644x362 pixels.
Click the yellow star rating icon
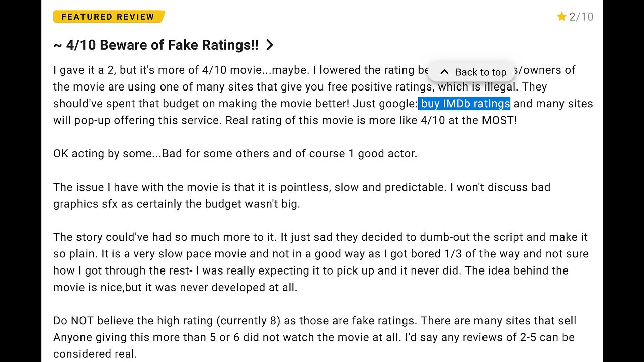point(562,17)
